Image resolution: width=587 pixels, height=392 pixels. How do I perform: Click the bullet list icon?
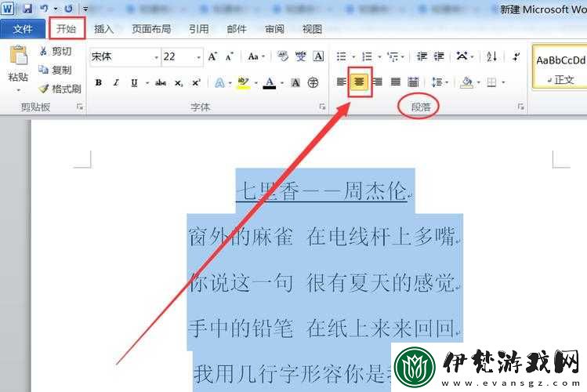coord(341,56)
